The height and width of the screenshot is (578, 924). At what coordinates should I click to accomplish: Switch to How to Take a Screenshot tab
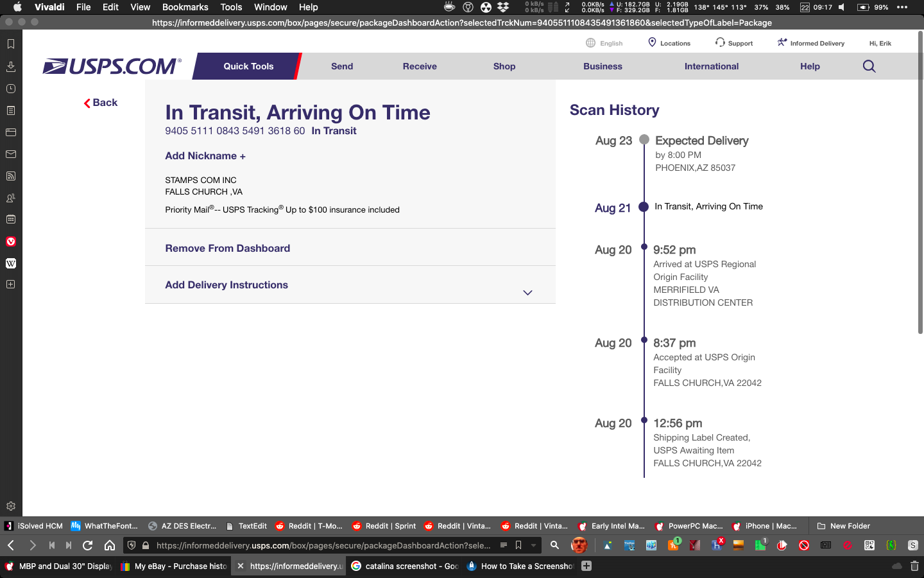(x=520, y=566)
